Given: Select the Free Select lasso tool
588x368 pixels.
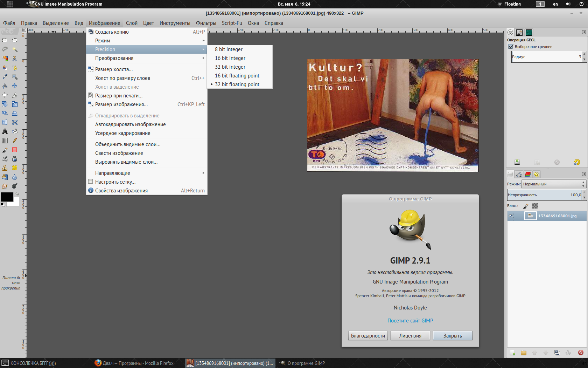Looking at the screenshot, I should click(x=5, y=49).
